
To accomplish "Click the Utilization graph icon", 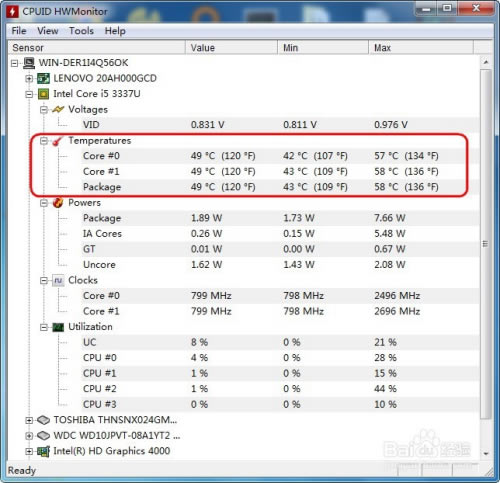I will (x=58, y=327).
